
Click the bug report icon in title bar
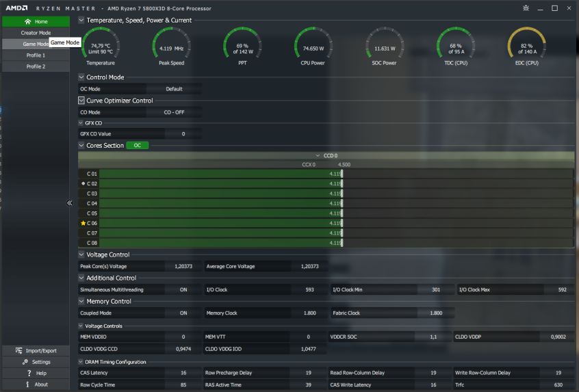(x=526, y=8)
